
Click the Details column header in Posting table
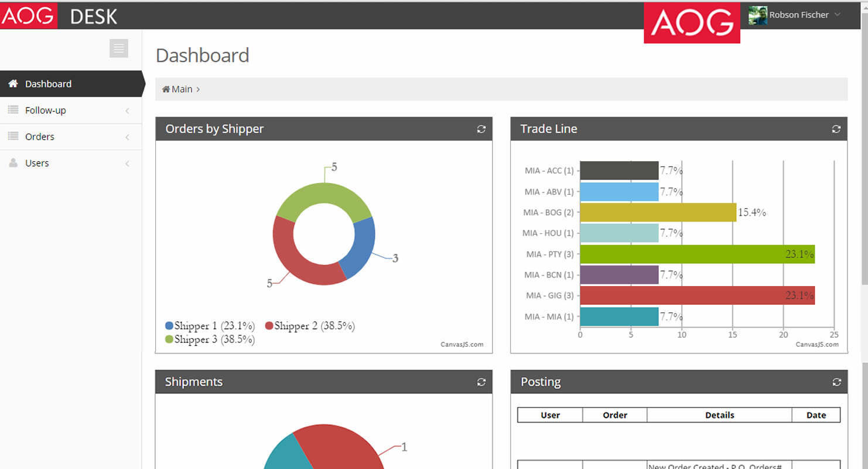point(720,415)
